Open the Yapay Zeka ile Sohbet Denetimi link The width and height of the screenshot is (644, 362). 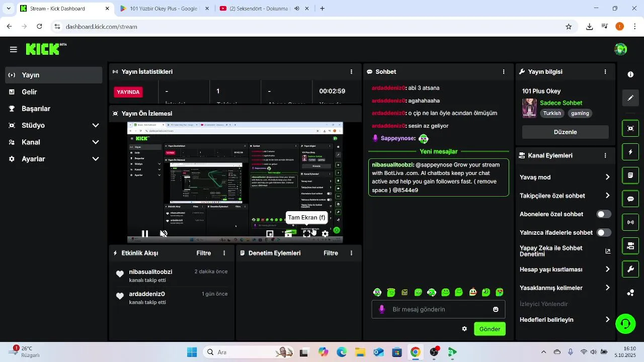tap(565, 251)
